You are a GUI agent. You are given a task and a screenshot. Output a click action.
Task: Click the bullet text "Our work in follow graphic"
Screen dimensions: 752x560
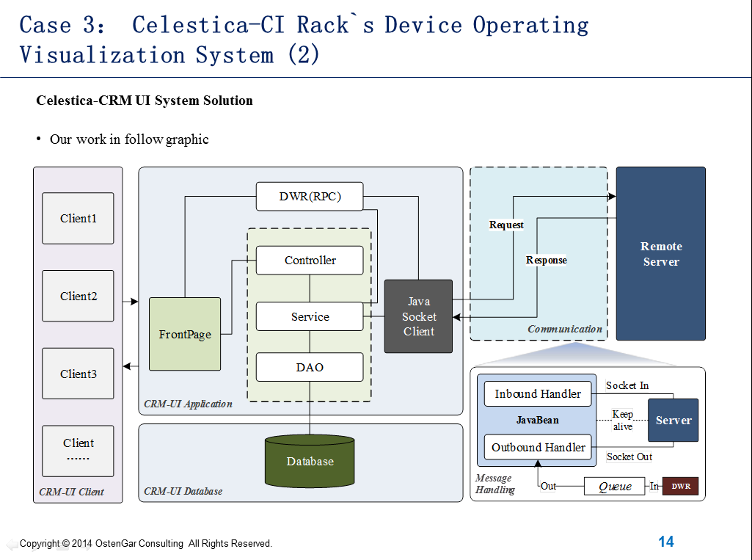point(129,139)
